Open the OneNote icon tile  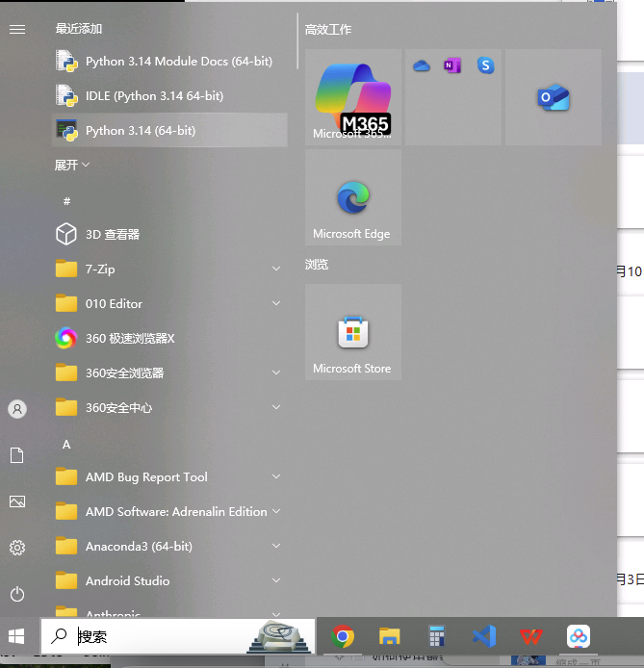pos(452,65)
